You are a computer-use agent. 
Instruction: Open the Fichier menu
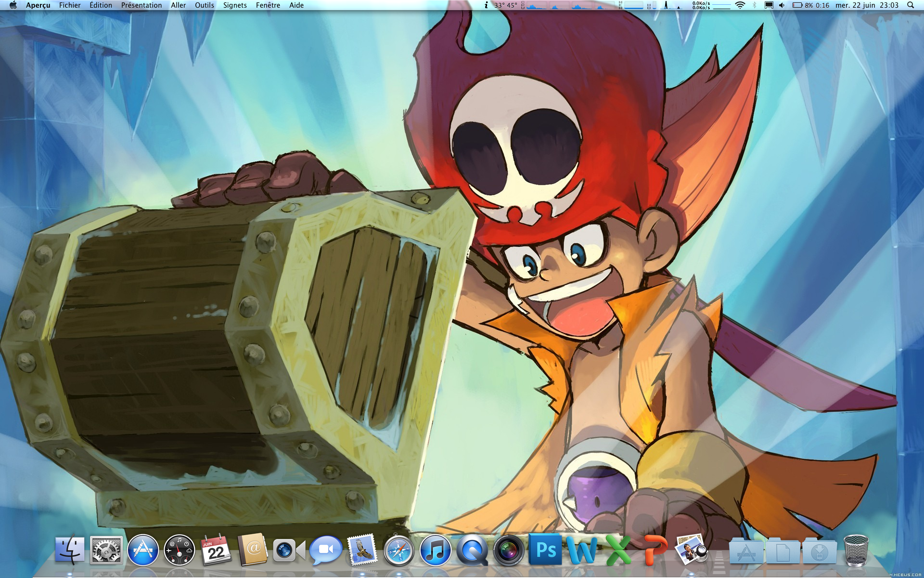(70, 5)
